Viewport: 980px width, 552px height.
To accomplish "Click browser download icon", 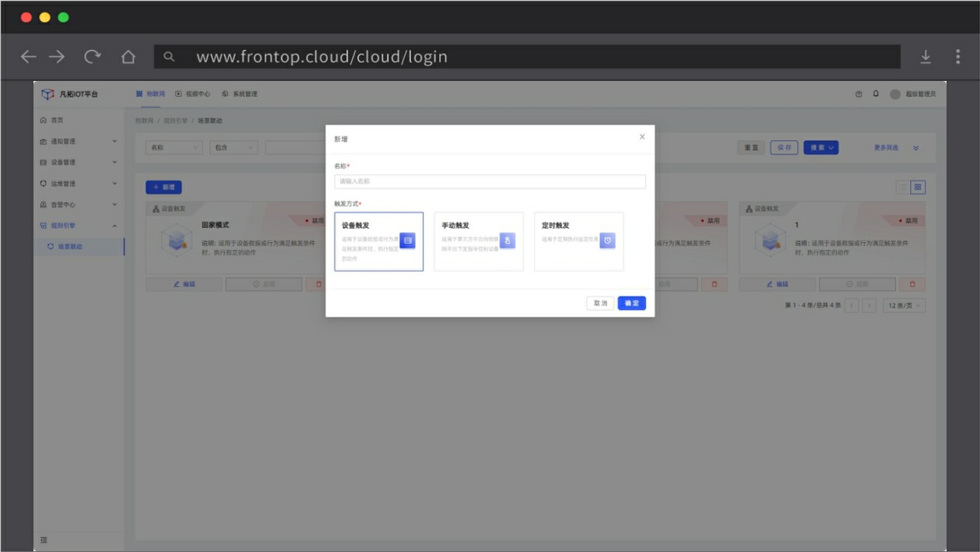I will coord(926,57).
